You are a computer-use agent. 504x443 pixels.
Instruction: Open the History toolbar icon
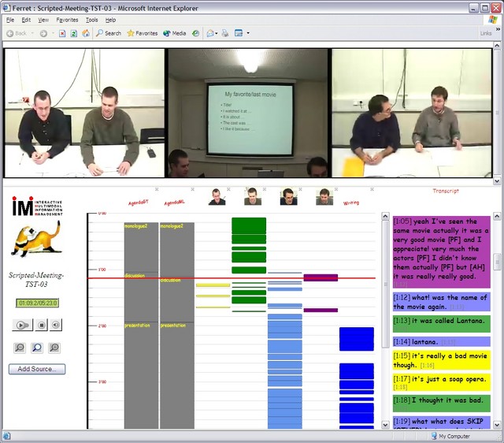coord(197,33)
